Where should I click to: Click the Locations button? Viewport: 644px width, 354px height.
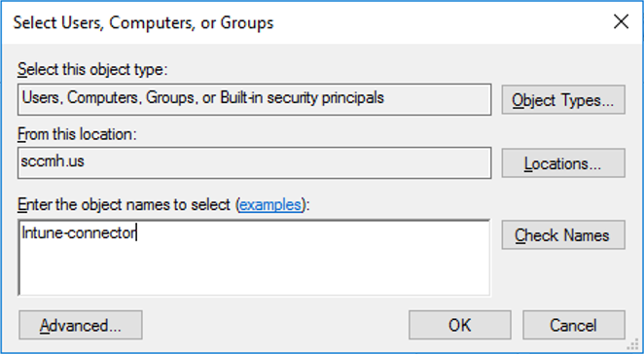563,163
